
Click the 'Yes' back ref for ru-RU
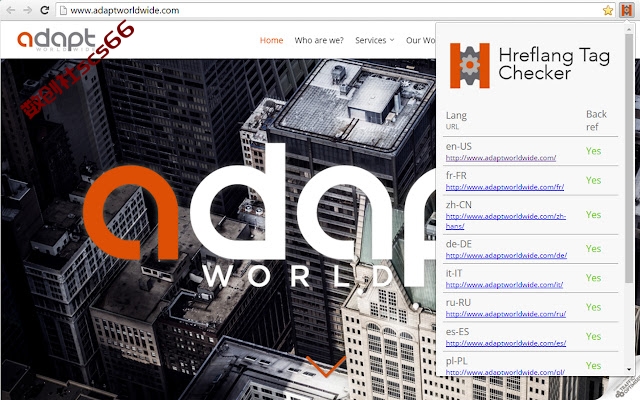[x=593, y=307]
